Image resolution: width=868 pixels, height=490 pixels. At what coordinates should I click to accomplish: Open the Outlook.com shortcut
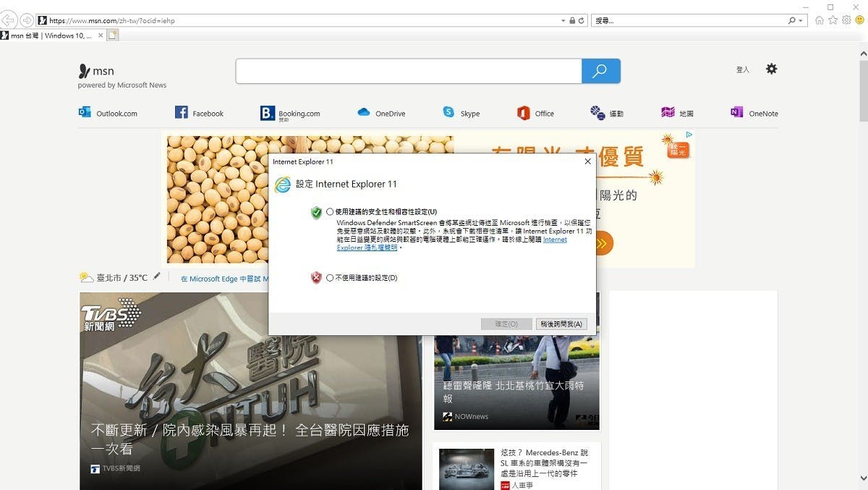[108, 113]
